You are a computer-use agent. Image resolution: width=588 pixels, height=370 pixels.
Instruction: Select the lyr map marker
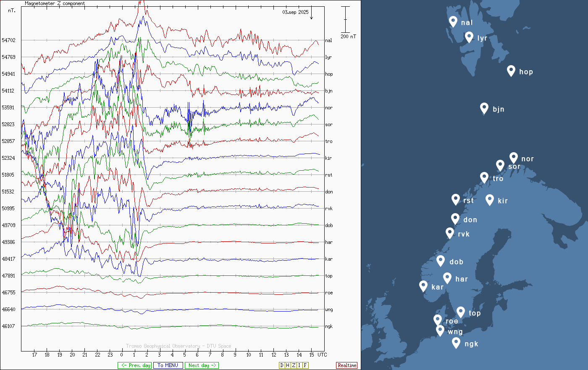(469, 37)
